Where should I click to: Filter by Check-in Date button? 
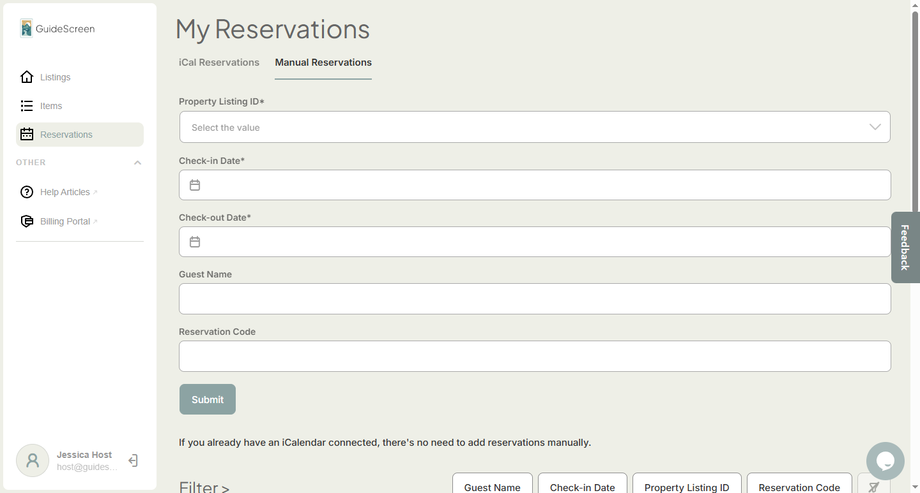[x=583, y=485]
